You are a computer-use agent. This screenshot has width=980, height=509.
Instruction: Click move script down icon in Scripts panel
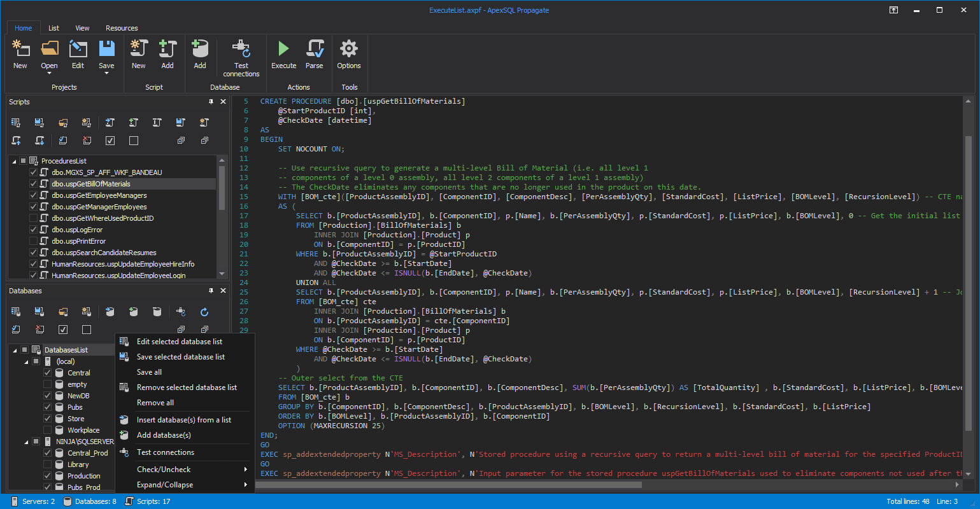(x=39, y=141)
